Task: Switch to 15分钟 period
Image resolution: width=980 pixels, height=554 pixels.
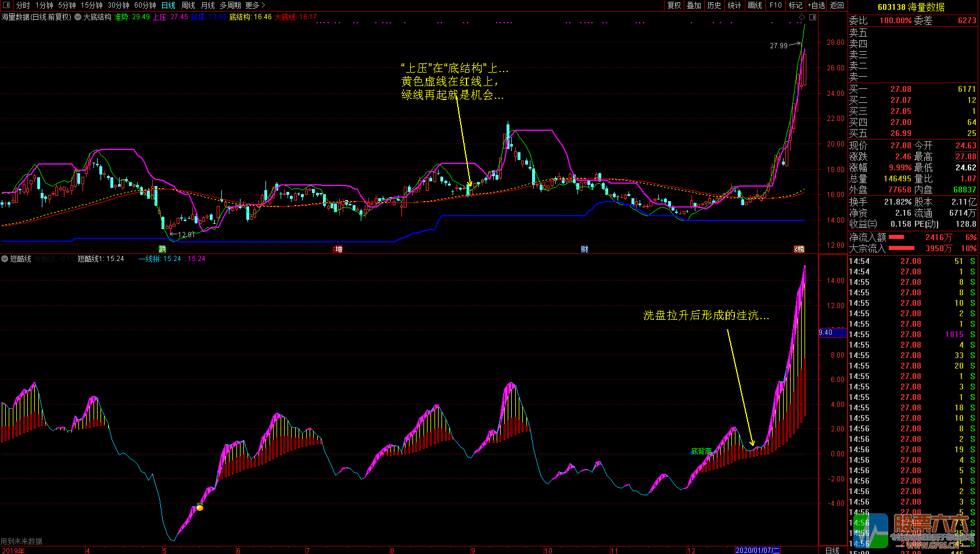Action: (x=92, y=5)
